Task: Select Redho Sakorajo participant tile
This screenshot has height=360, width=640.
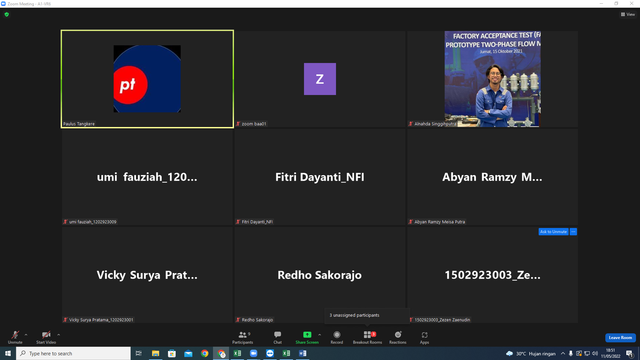Action: coord(320,275)
